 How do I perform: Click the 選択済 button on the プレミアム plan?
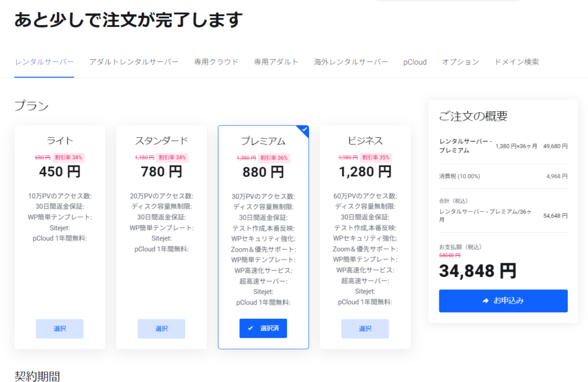[x=263, y=329]
